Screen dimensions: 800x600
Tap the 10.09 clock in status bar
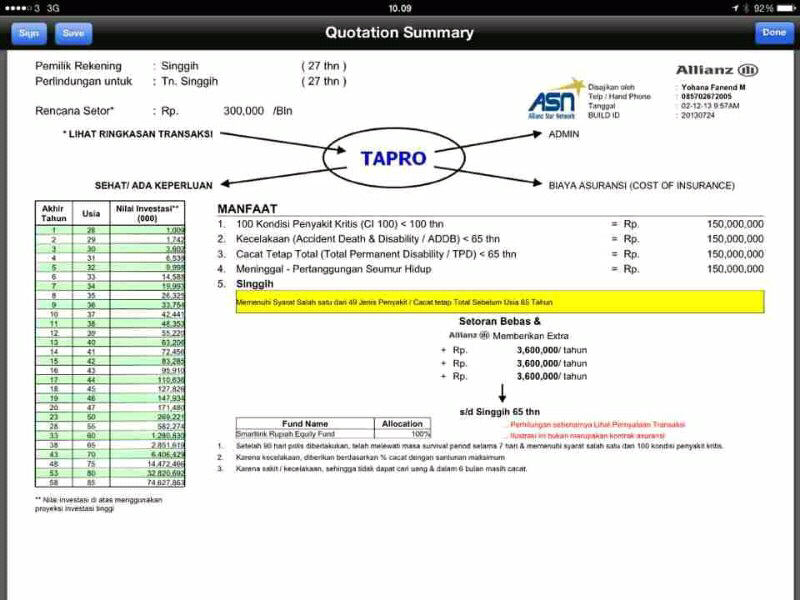[x=399, y=8]
